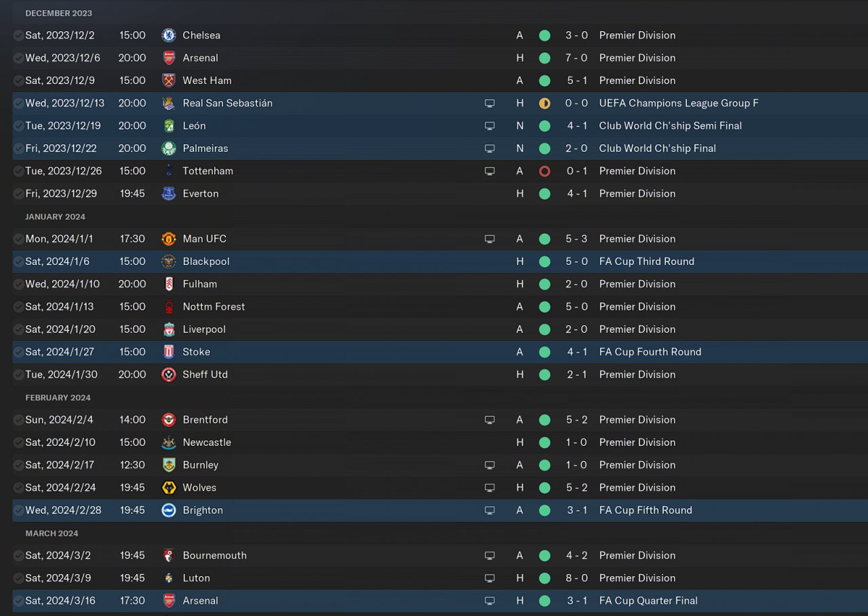
Task: Click the JANUARY 2024 month header
Action: point(56,217)
